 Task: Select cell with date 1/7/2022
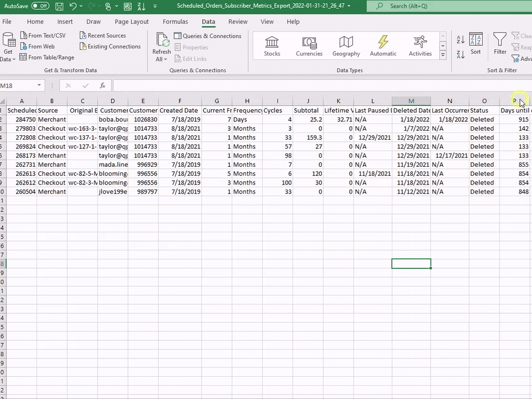click(x=411, y=128)
